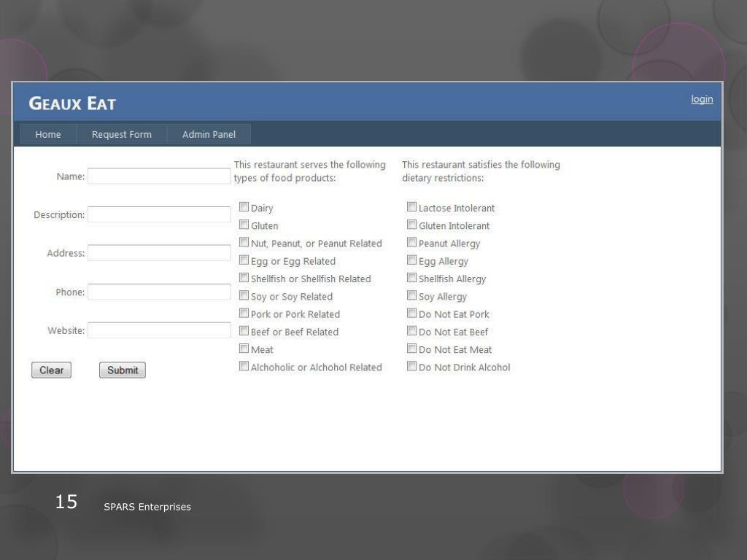Enable Egg or Egg Related checkbox
Image resolution: width=747 pixels, height=560 pixels.
click(x=244, y=260)
